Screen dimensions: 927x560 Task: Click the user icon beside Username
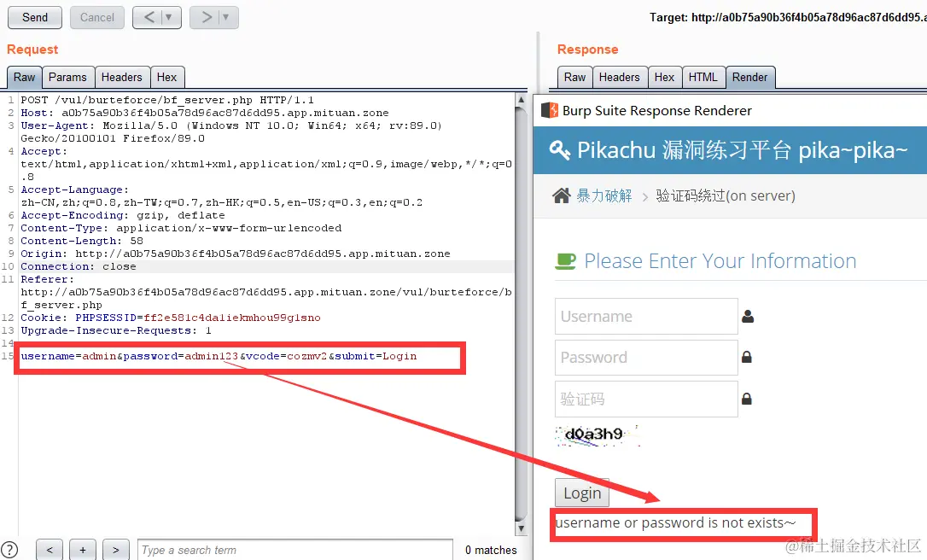[x=748, y=317]
